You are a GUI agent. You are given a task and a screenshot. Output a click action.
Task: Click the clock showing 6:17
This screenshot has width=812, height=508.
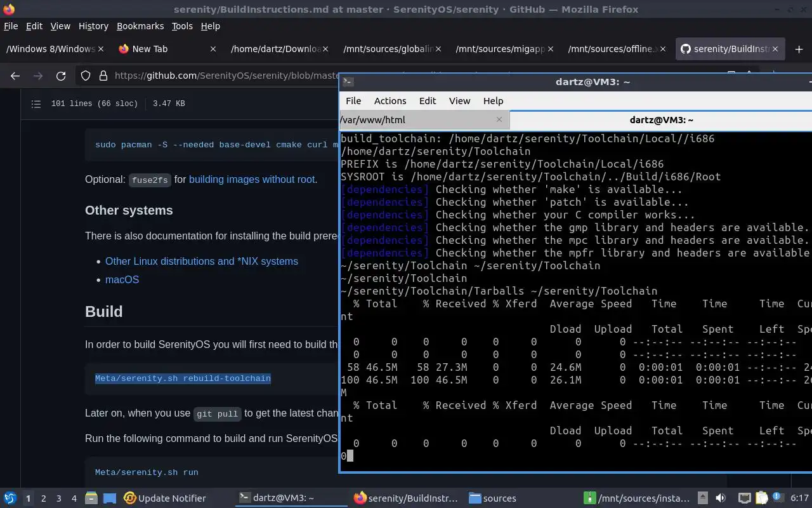[x=799, y=498]
